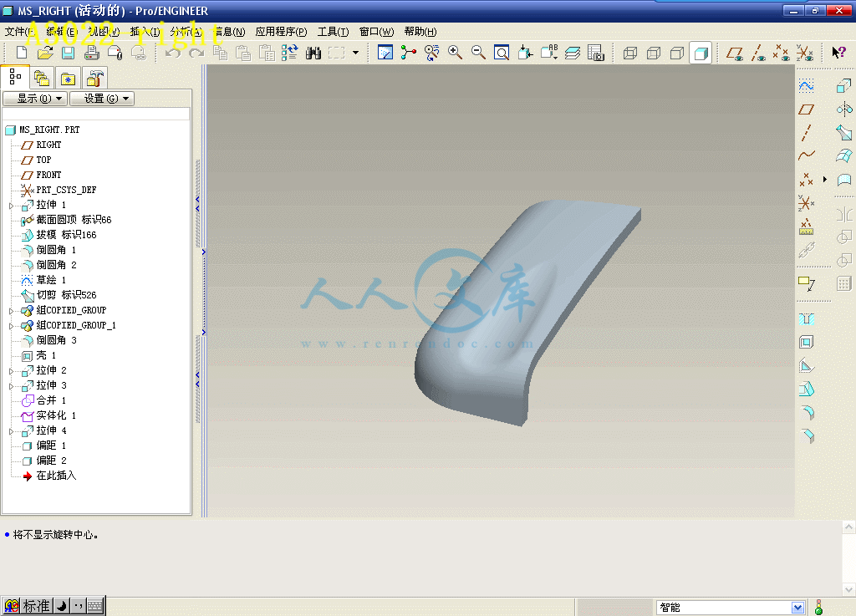Select the Hole tool in right toolbar

pyautogui.click(x=807, y=319)
